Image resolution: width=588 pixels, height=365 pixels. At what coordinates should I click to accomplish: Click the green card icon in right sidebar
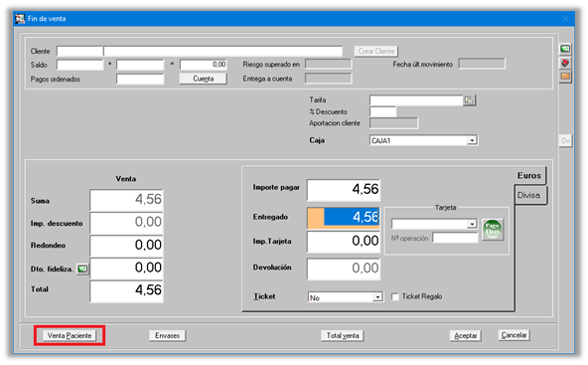click(x=565, y=49)
